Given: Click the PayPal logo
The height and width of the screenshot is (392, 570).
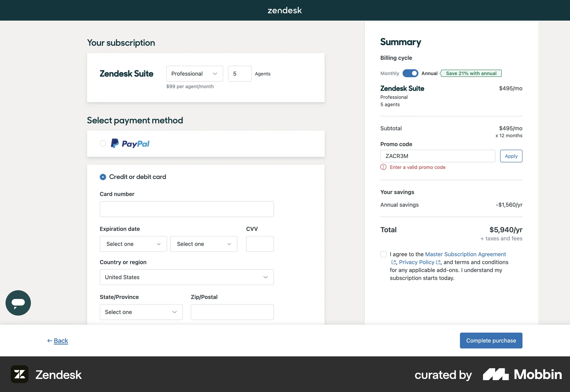Looking at the screenshot, I should [x=130, y=144].
